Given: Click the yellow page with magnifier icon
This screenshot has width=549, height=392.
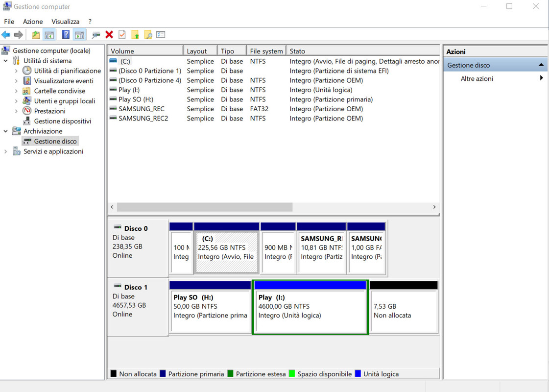Looking at the screenshot, I should pyautogui.click(x=148, y=35).
